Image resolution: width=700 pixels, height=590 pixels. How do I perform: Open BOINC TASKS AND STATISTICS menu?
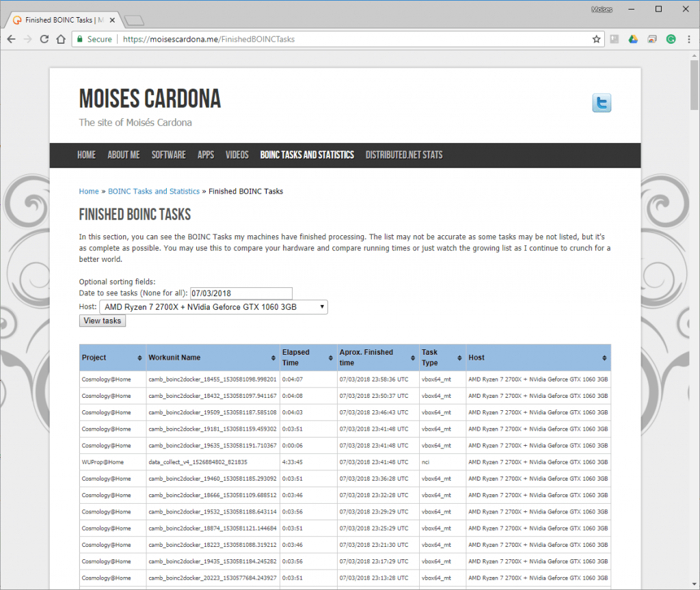point(307,155)
